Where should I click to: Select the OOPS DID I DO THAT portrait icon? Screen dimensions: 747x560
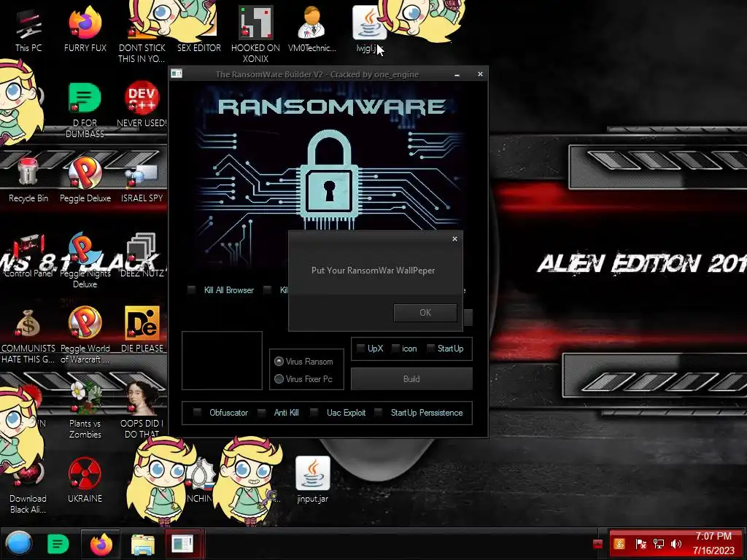(142, 410)
